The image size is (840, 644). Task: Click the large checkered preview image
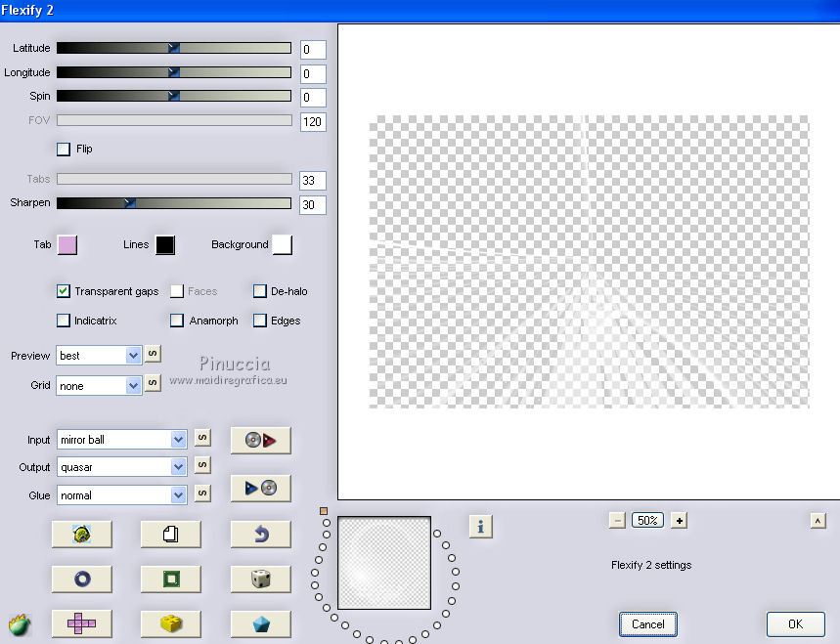point(589,262)
